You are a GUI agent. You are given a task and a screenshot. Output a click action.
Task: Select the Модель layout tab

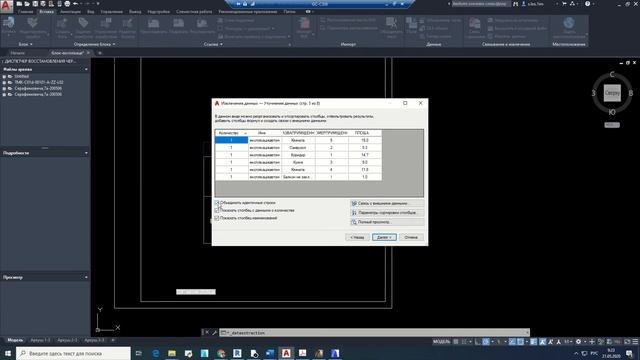(15, 340)
